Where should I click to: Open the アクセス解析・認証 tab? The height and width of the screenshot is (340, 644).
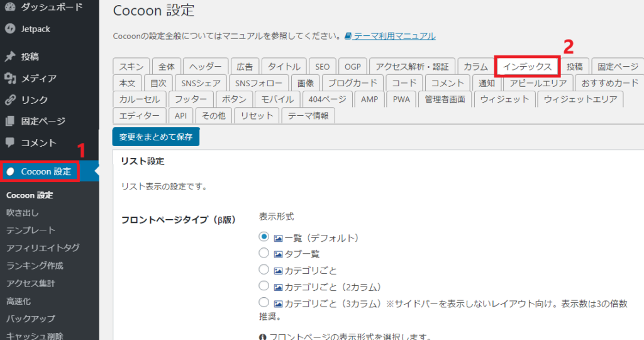pos(412,67)
